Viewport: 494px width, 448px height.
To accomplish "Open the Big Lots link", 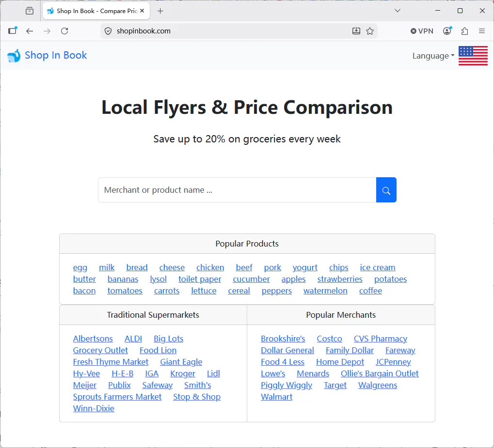I will [169, 339].
